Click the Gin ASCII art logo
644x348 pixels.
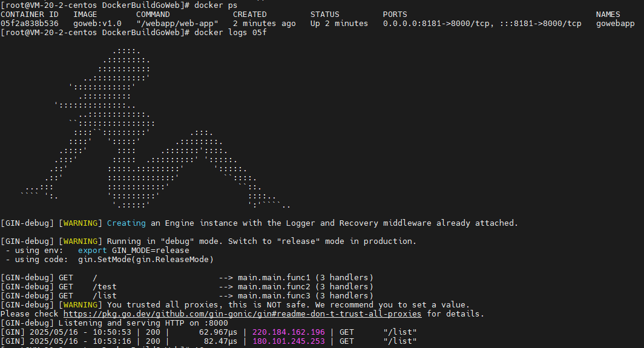[156, 128]
